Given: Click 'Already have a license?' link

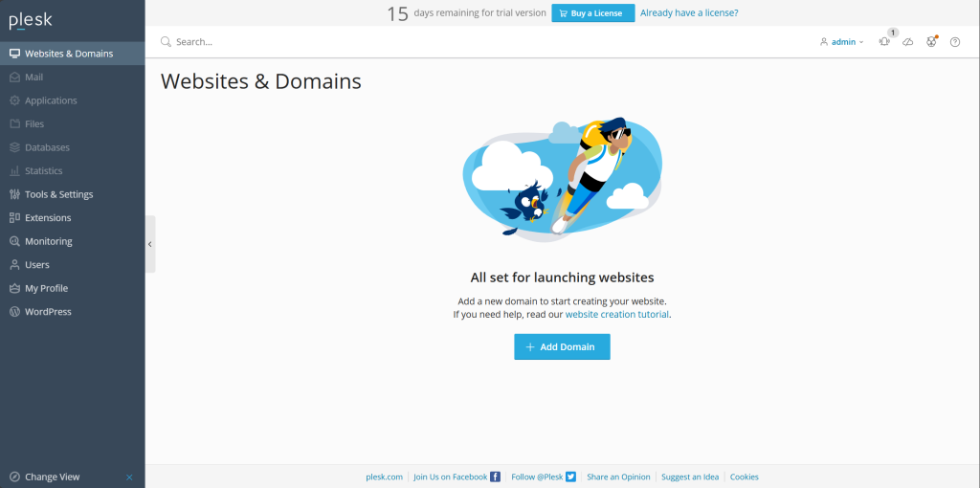Looking at the screenshot, I should click(x=688, y=13).
